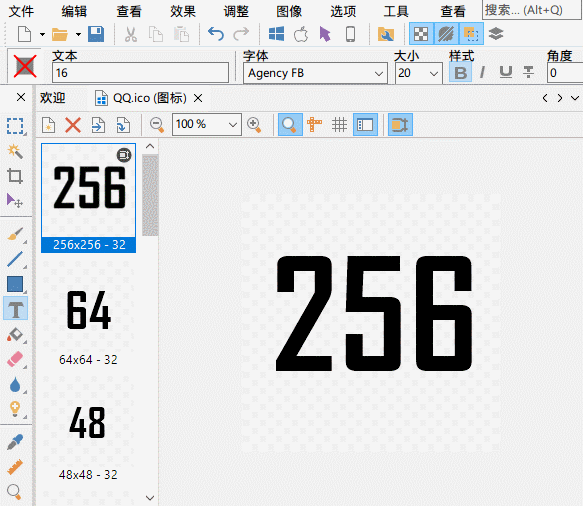Select the eraser tool

[x=15, y=360]
